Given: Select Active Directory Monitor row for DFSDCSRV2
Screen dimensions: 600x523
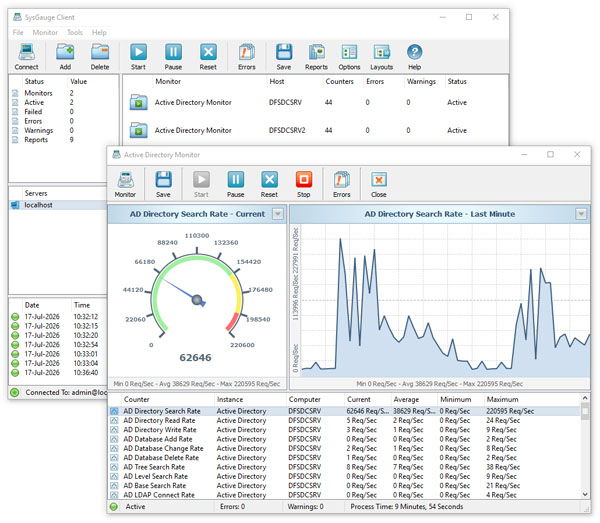Looking at the screenshot, I should 315,130.
